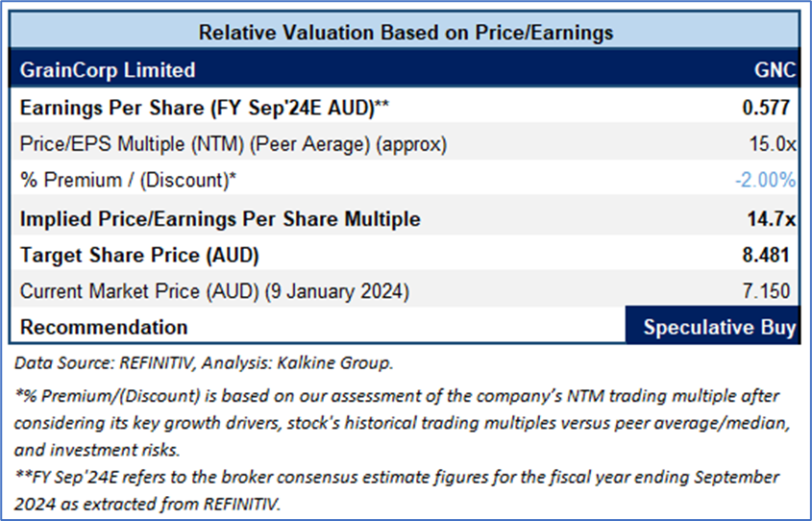Select the Implied Price/Earnings Per Share Multiple label
Image resolution: width=812 pixels, height=521 pixels.
220,219
